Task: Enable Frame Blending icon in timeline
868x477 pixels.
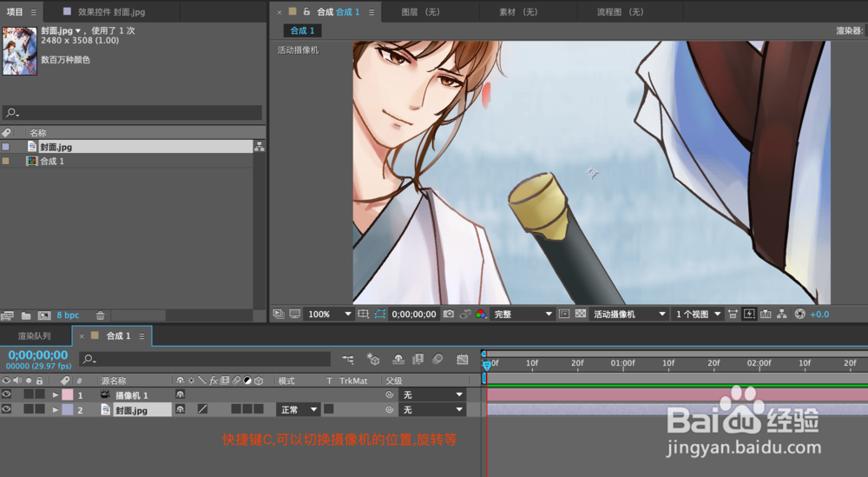Action: [x=418, y=360]
